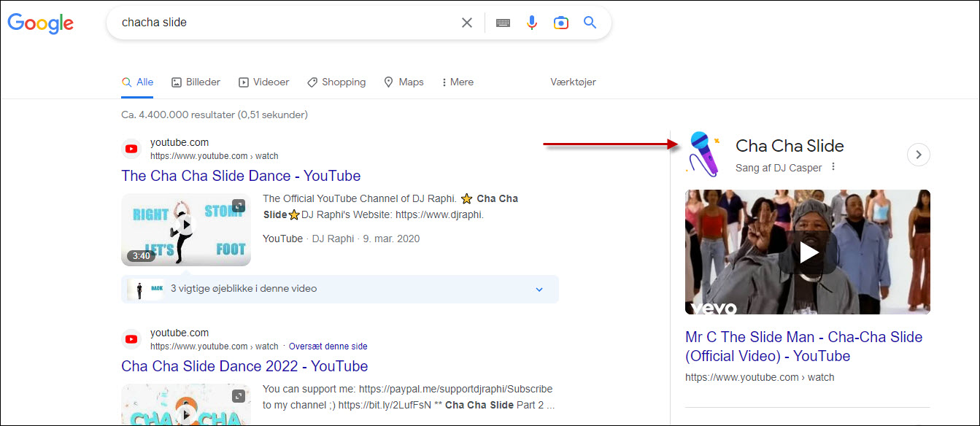Start voice search with the microphone icon
The image size is (980, 426).
pyautogui.click(x=532, y=23)
